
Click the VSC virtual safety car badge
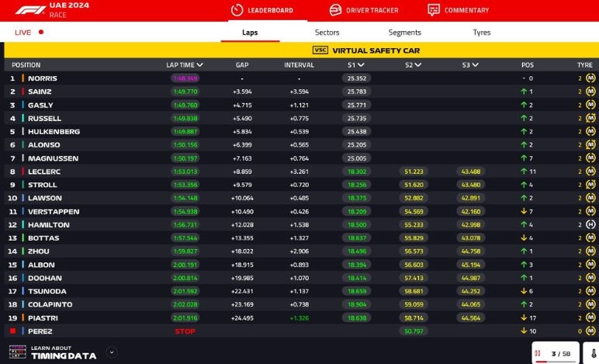tap(320, 50)
